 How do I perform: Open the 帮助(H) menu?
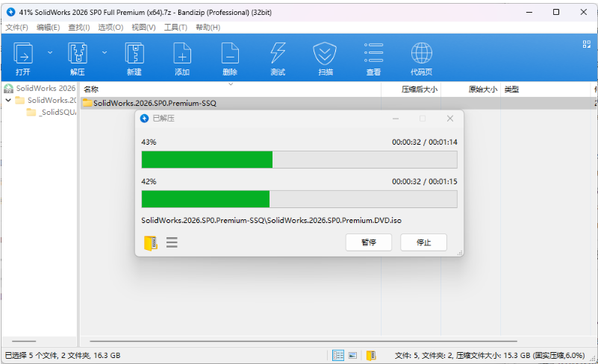tap(208, 28)
